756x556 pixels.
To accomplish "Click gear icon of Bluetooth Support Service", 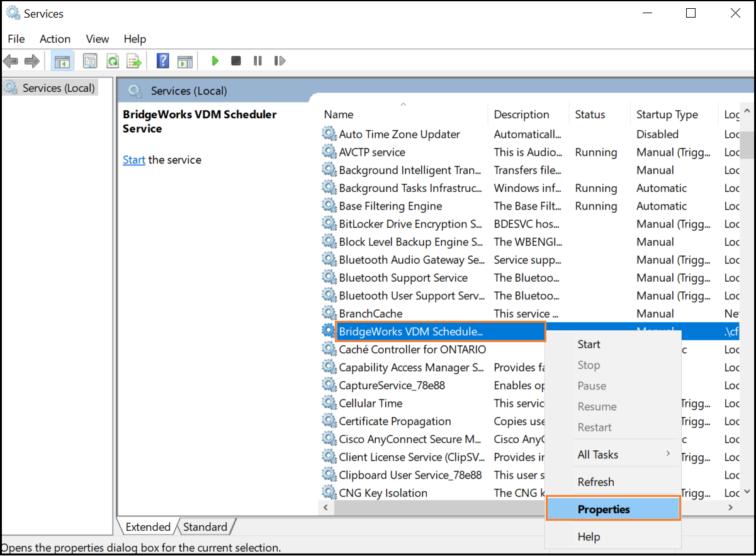I will tap(329, 277).
